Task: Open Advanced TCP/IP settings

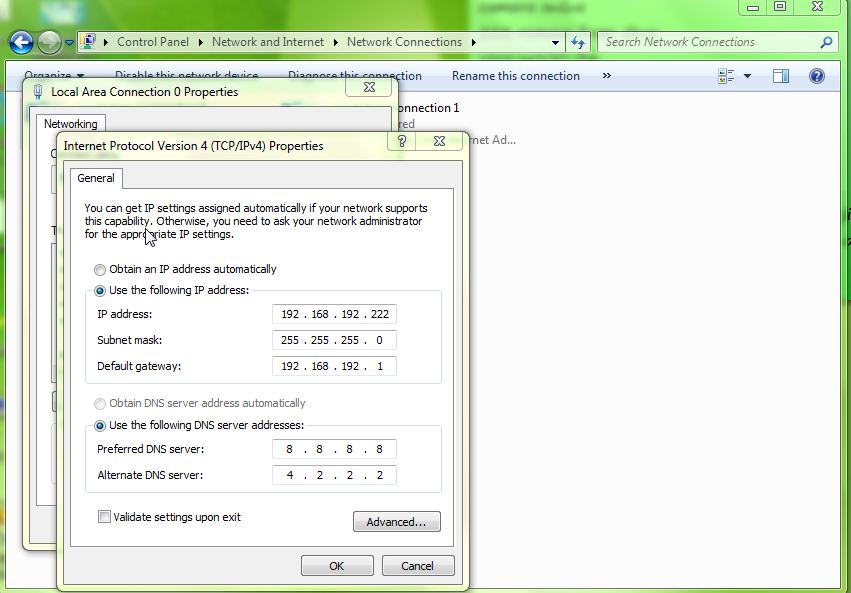Action: pyautogui.click(x=396, y=521)
